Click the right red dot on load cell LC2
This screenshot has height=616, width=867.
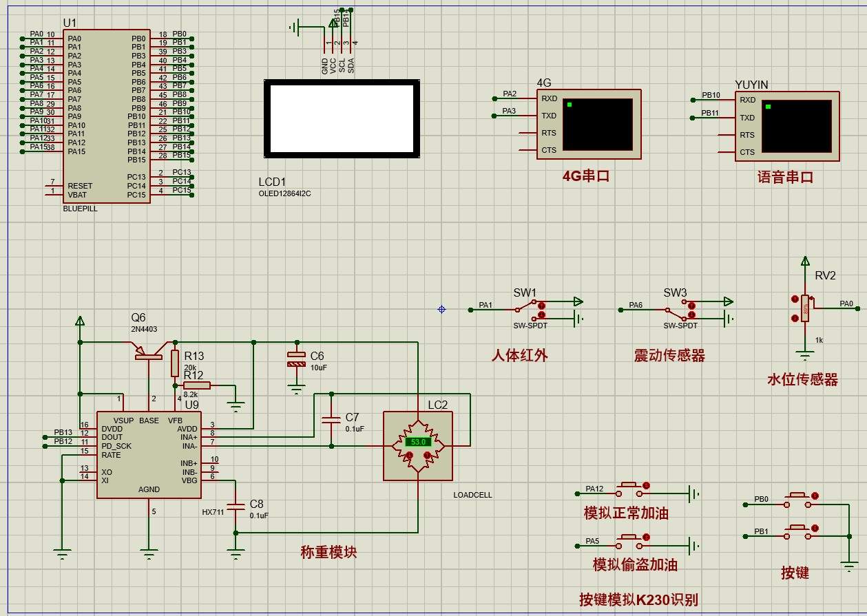coord(427,455)
